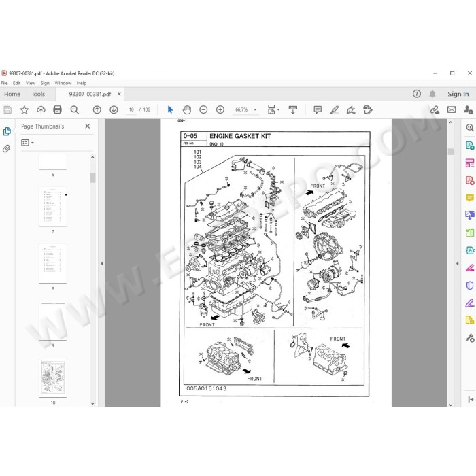Screen dimensions: 476x476
Task: Expand the right pane bottom arrow
Action: tap(471, 399)
